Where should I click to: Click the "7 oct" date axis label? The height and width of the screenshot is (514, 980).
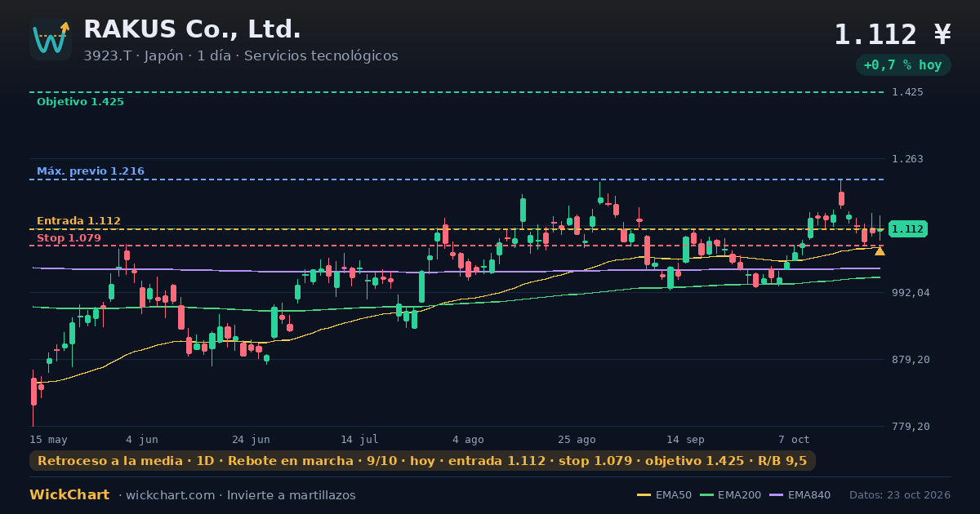(794, 439)
